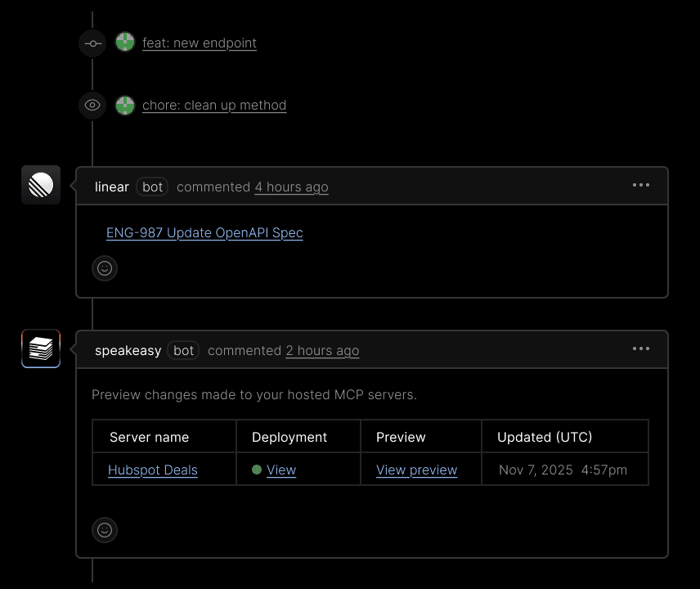The width and height of the screenshot is (700, 589).
Task: Click the author avatar beside chore: clean up method
Action: coord(124,105)
